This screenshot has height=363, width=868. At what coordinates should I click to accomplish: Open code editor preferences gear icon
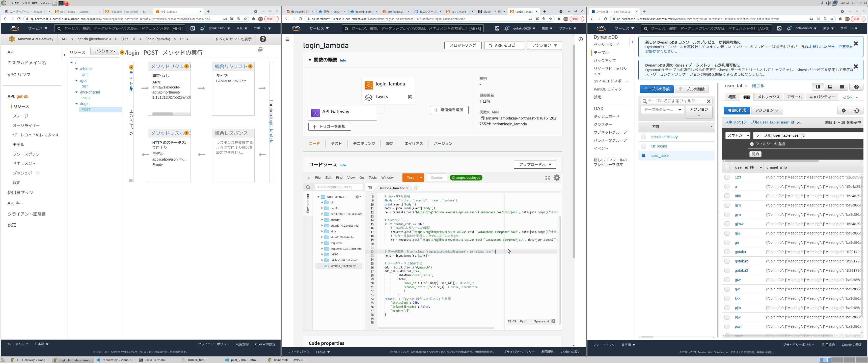click(557, 177)
